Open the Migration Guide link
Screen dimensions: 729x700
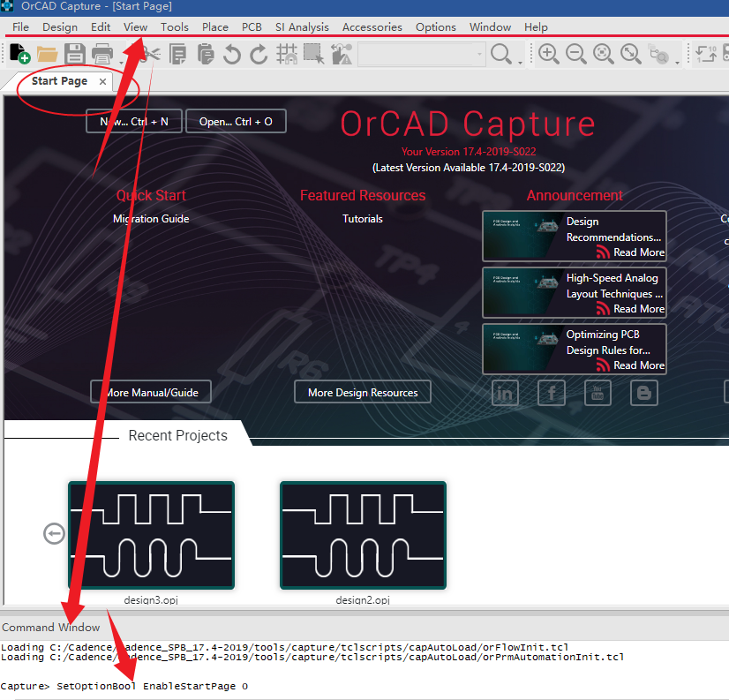tap(151, 219)
